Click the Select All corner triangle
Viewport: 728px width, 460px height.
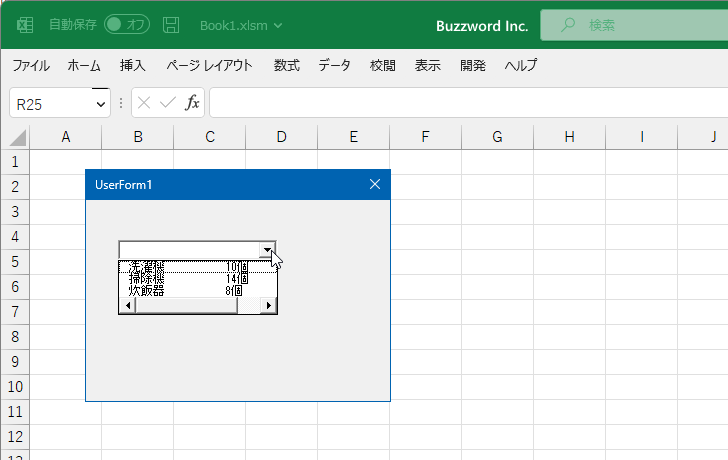point(17,138)
